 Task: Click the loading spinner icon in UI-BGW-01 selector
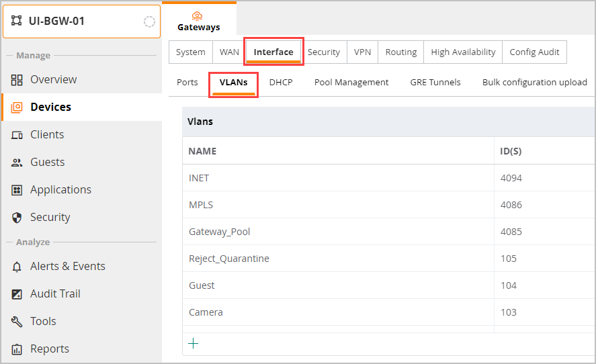tap(149, 21)
